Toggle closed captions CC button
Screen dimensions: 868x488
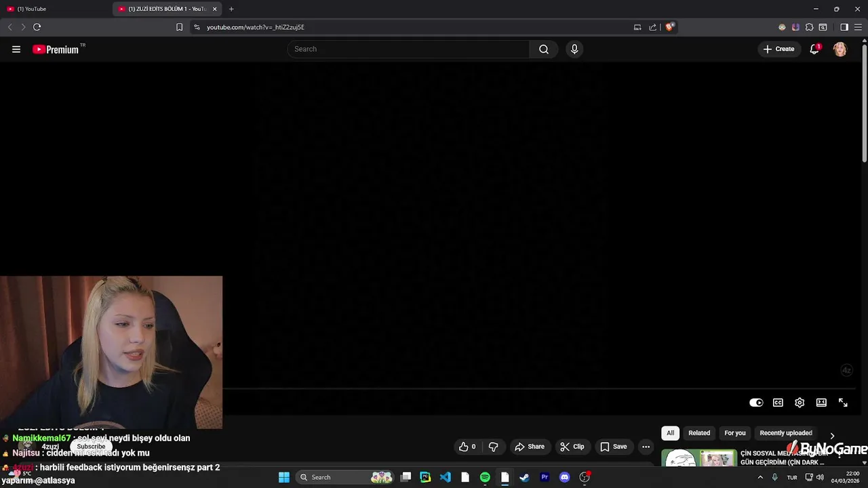click(x=778, y=403)
